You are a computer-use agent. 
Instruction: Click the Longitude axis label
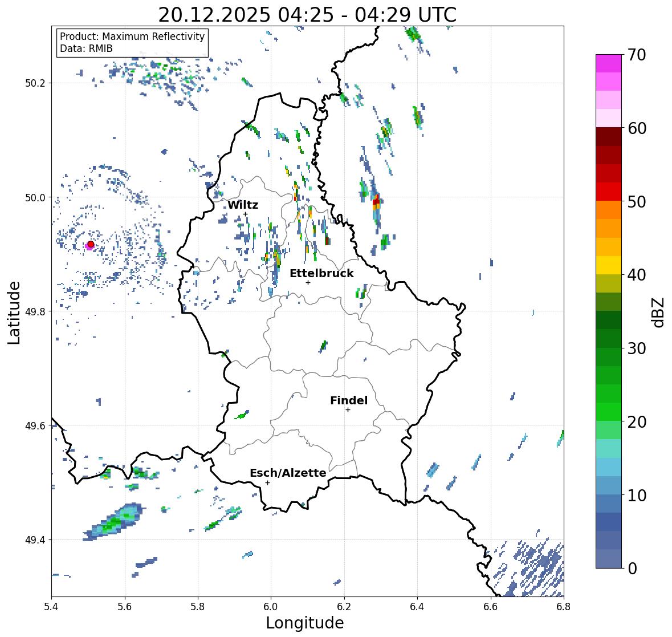pos(305,623)
